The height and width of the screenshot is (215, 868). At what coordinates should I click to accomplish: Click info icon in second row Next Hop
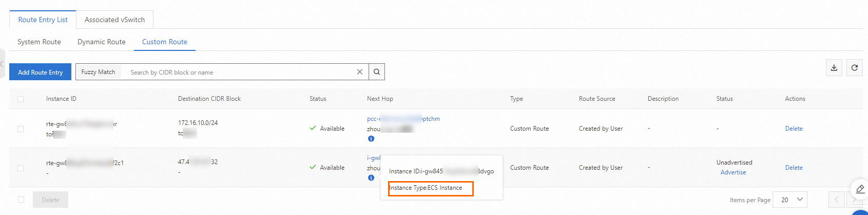coord(371,178)
